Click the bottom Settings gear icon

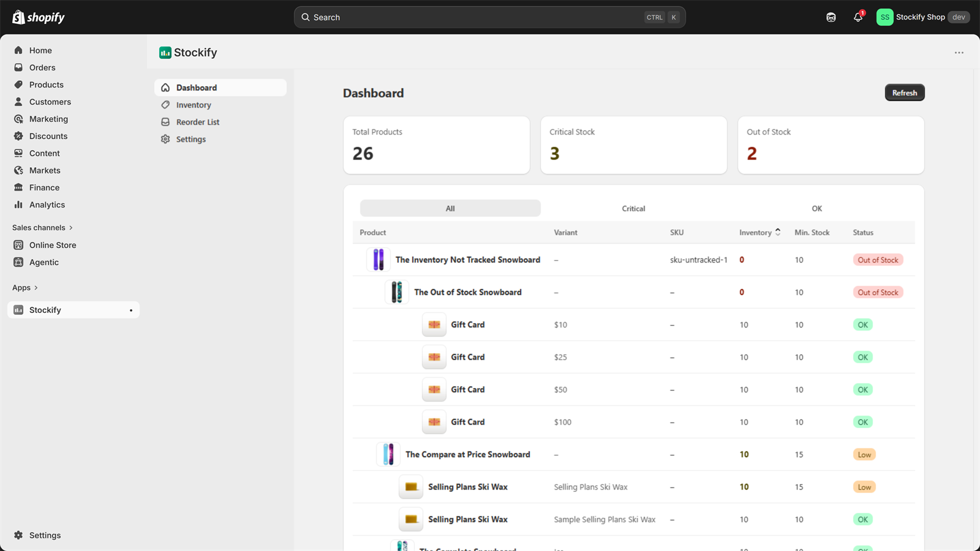(18, 535)
